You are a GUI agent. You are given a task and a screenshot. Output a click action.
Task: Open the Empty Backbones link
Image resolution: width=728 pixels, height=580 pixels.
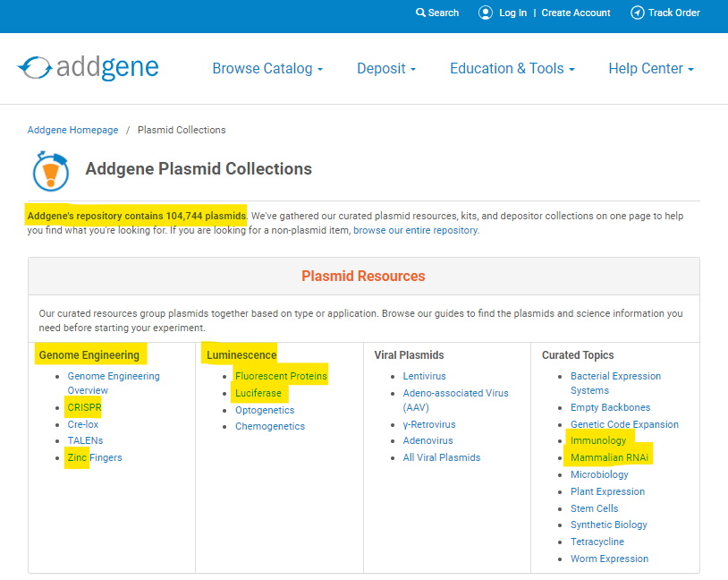[610, 407]
